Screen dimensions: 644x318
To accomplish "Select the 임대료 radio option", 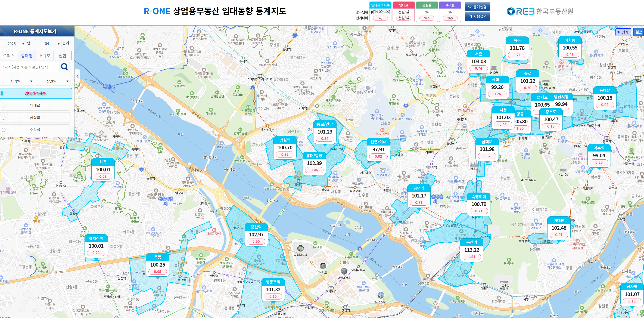I will click(x=4, y=106).
